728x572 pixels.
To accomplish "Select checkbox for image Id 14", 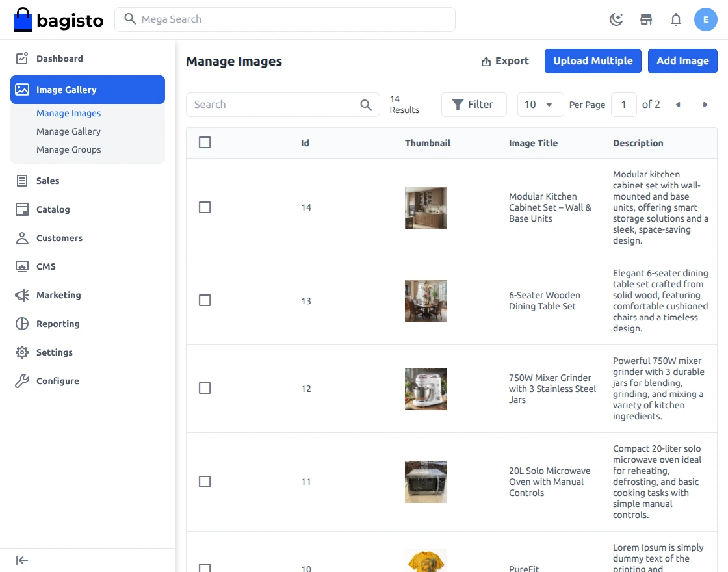I will [205, 207].
